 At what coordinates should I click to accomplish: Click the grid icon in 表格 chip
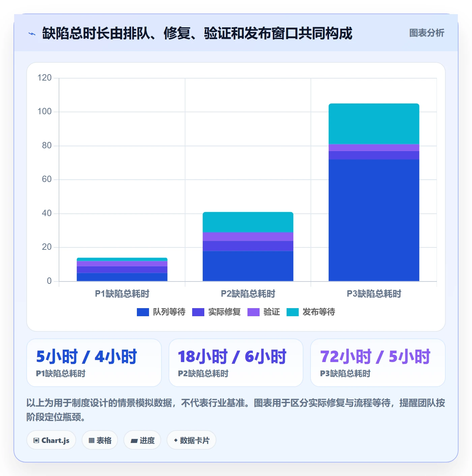coord(91,441)
